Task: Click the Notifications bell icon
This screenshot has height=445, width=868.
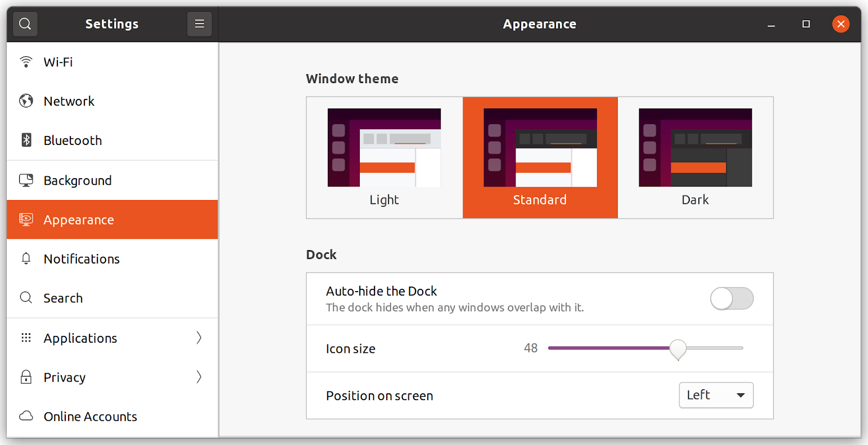Action: click(26, 258)
